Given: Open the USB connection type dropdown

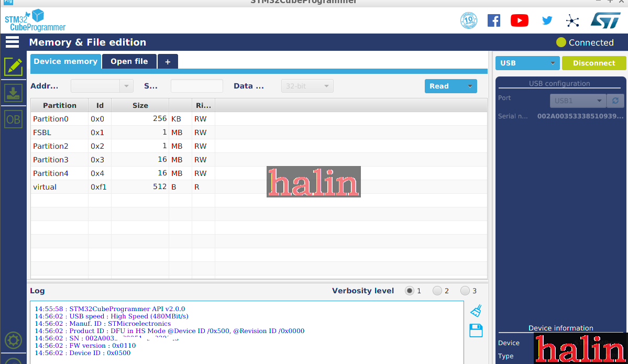Looking at the screenshot, I should click(x=527, y=63).
